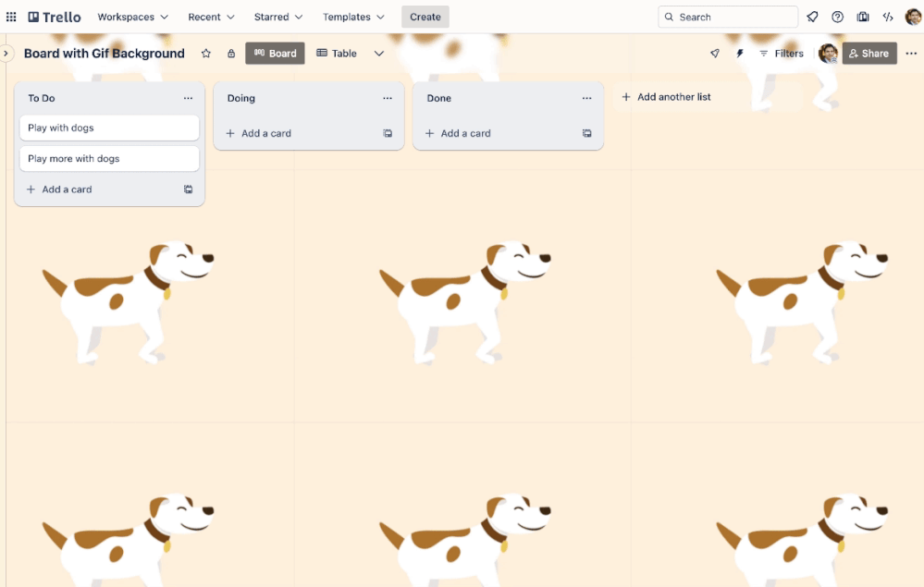924x587 pixels.
Task: Open To Do list actions menu
Action: 188,98
